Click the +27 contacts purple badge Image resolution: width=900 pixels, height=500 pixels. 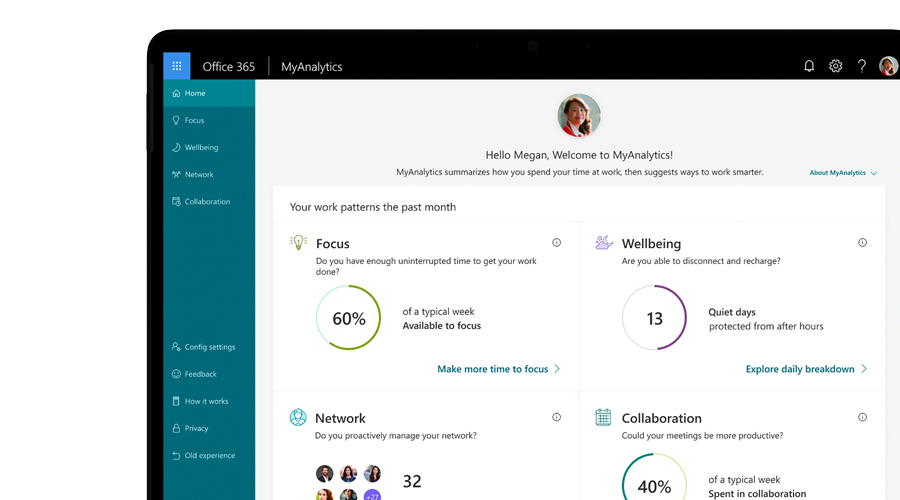tap(373, 495)
